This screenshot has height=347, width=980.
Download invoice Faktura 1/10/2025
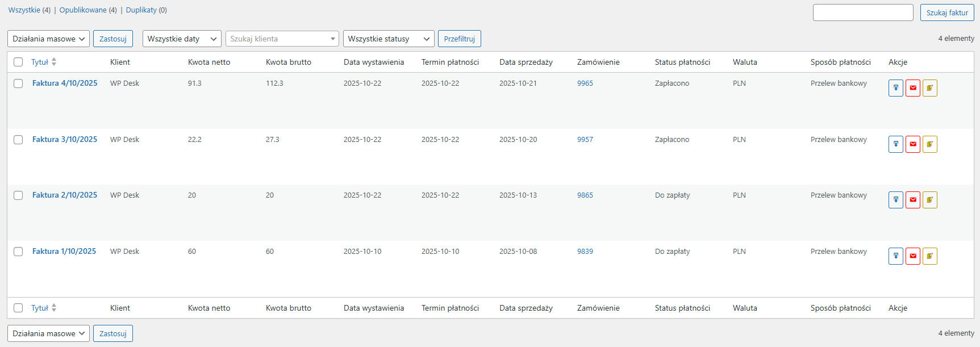(x=895, y=256)
